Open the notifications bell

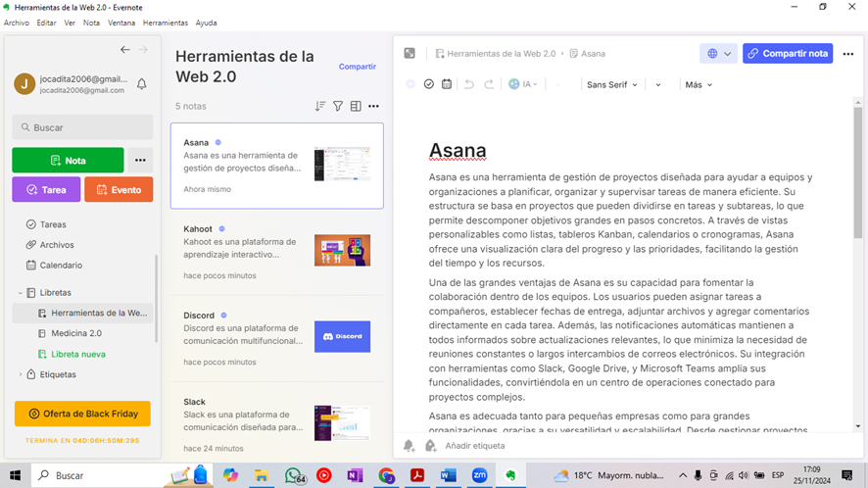point(142,84)
